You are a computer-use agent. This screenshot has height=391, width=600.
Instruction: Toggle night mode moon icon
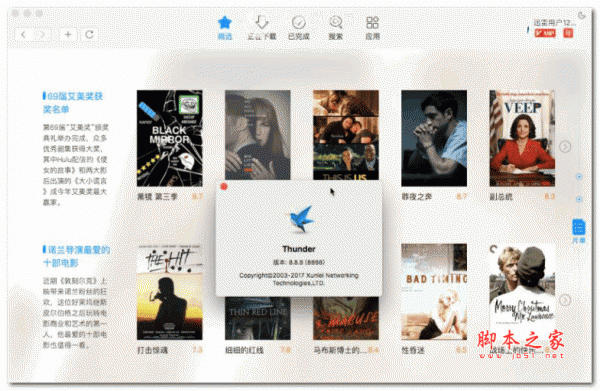click(582, 15)
